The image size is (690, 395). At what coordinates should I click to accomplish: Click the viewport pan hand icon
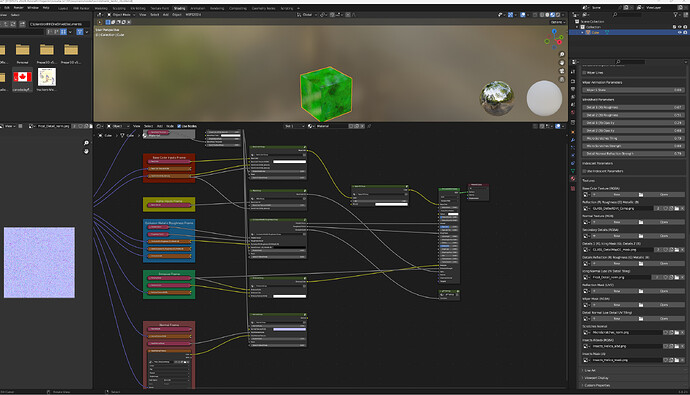point(562,62)
